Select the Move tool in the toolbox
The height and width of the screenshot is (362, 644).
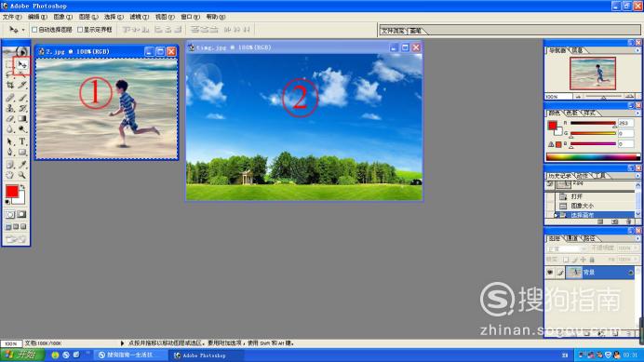tap(21, 64)
